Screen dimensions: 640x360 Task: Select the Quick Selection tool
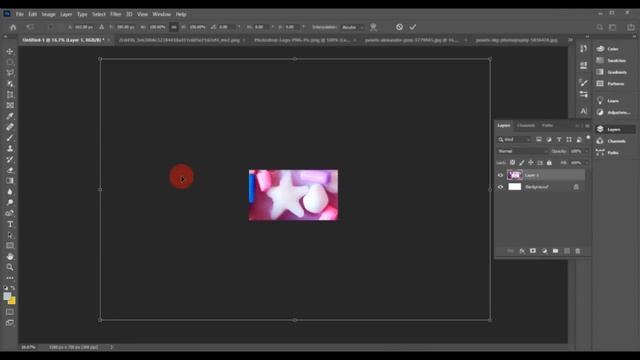10,84
